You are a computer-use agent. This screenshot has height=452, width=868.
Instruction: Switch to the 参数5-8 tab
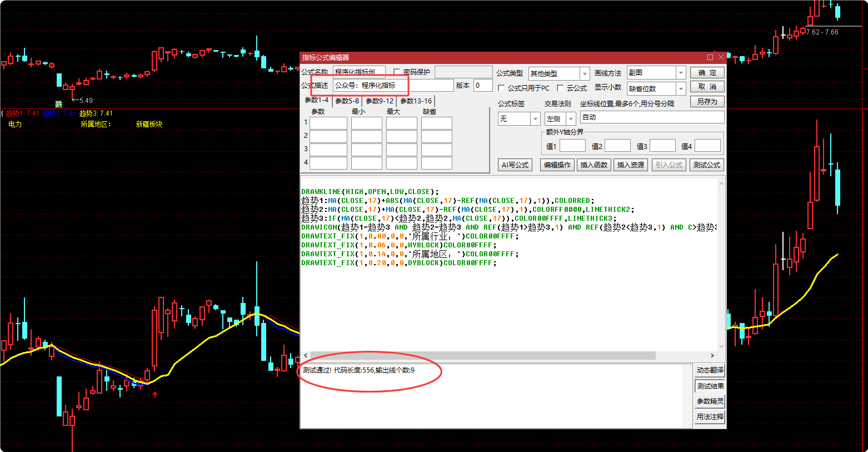click(347, 101)
